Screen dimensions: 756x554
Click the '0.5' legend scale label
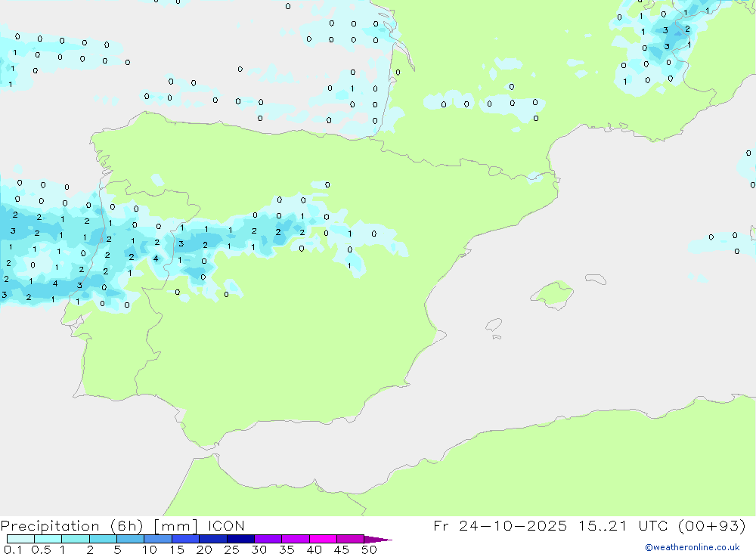point(41,549)
